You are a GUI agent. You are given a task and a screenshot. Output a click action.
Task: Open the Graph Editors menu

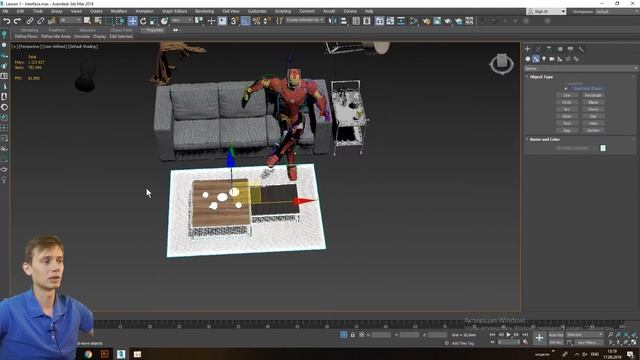[174, 11]
